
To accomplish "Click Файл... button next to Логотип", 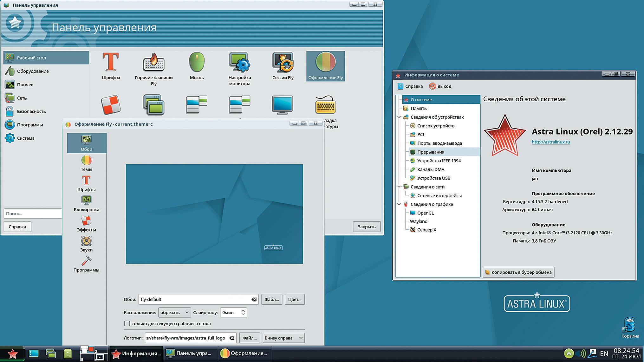I will coord(250,338).
